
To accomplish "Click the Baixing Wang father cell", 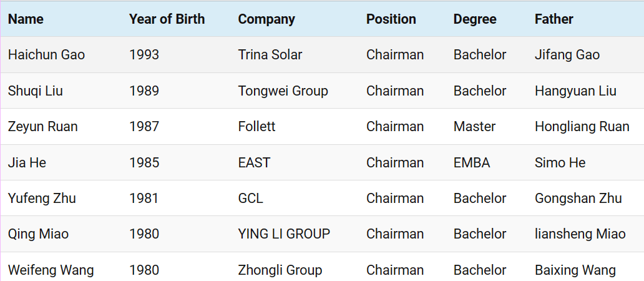I will click(x=575, y=270).
